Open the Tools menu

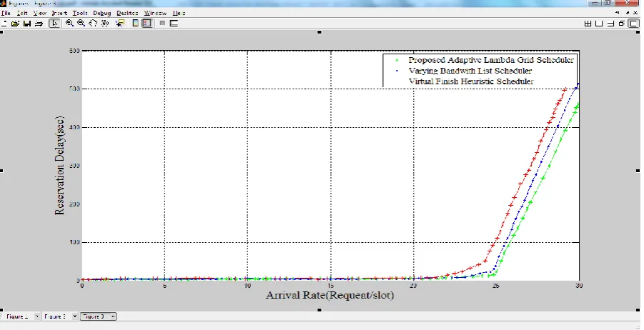pyautogui.click(x=80, y=13)
